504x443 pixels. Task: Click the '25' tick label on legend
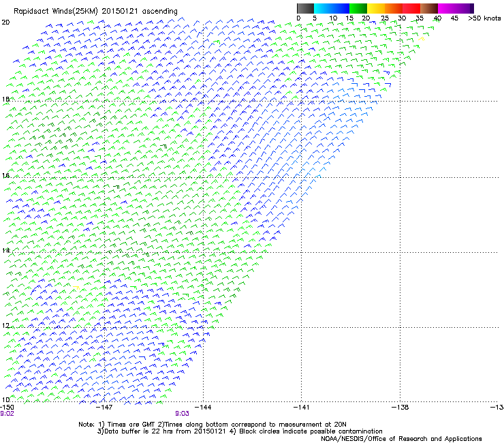[385, 18]
